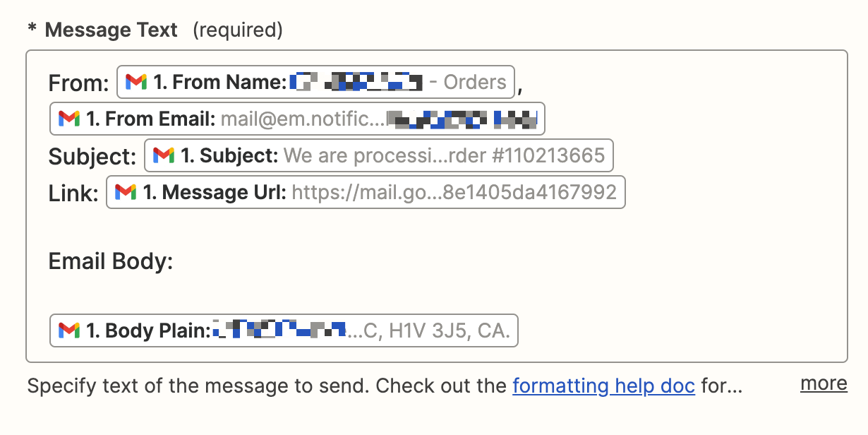Click the Gmail icon in From Name pill

tap(137, 82)
